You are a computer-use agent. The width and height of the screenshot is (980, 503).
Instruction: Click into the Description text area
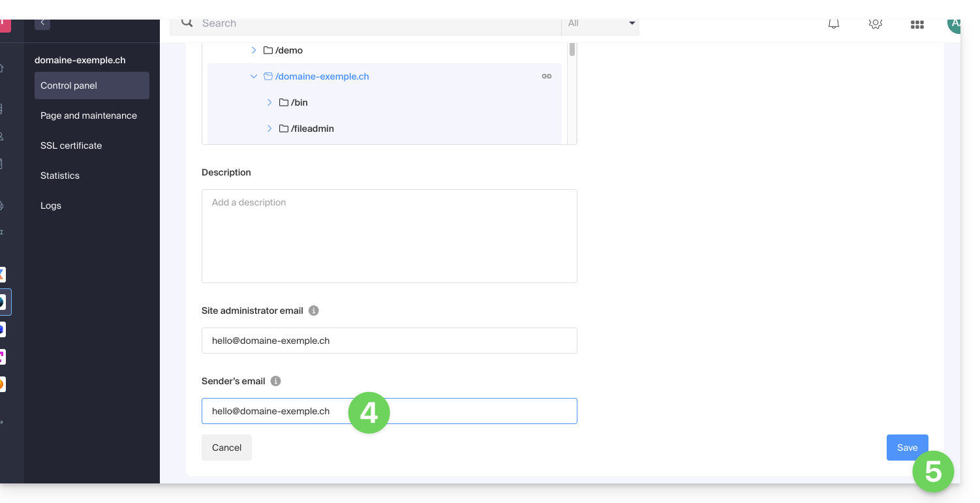[389, 236]
